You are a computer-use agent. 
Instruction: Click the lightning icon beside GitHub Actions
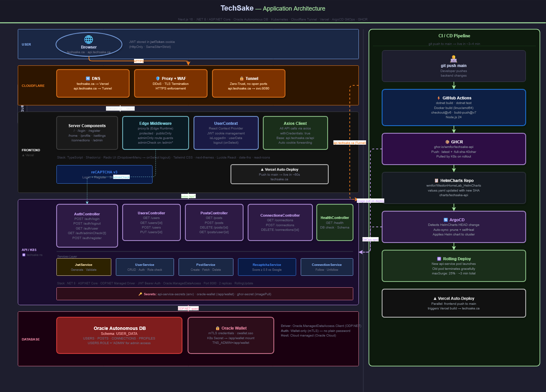click(x=439, y=98)
